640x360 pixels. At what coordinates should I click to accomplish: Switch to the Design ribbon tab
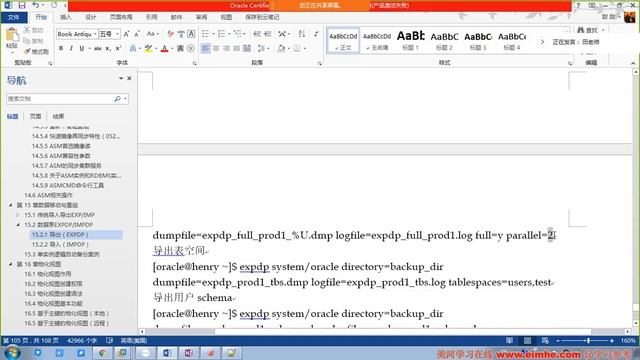(91, 17)
